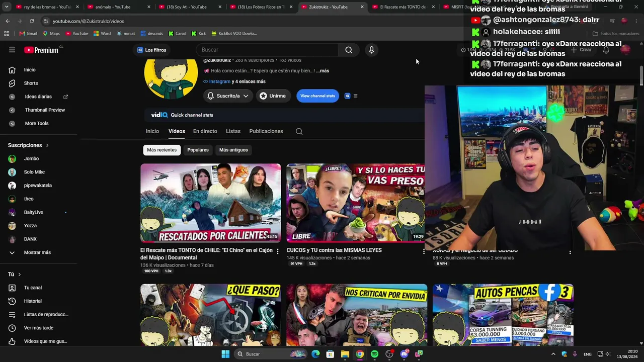Expand the Suscripciones section header

(29, 145)
